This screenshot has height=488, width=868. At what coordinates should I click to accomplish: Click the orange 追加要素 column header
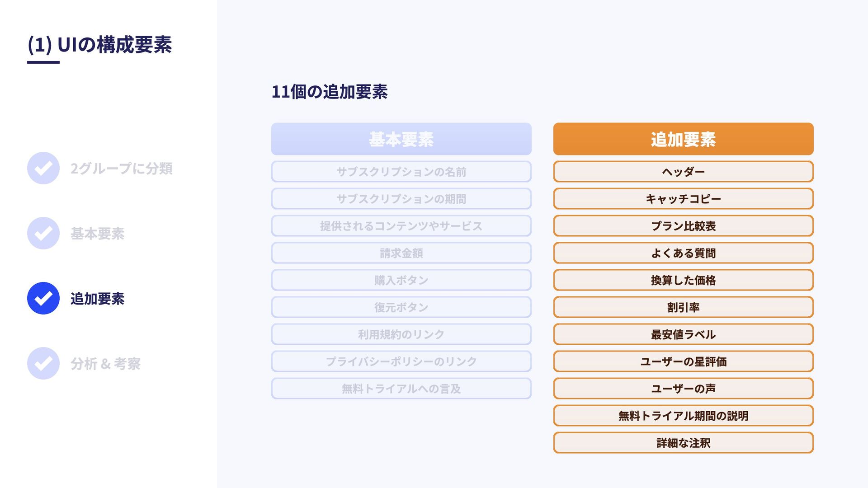click(683, 139)
